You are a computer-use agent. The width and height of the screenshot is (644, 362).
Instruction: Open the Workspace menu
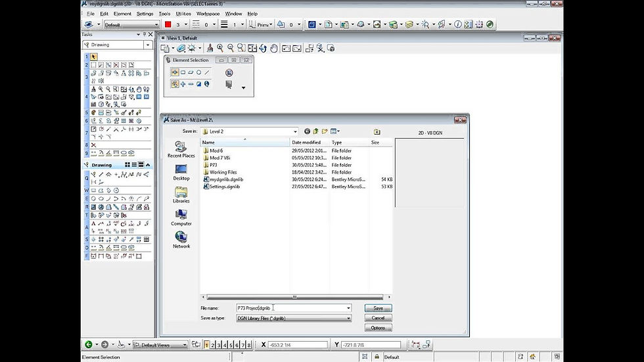click(208, 14)
